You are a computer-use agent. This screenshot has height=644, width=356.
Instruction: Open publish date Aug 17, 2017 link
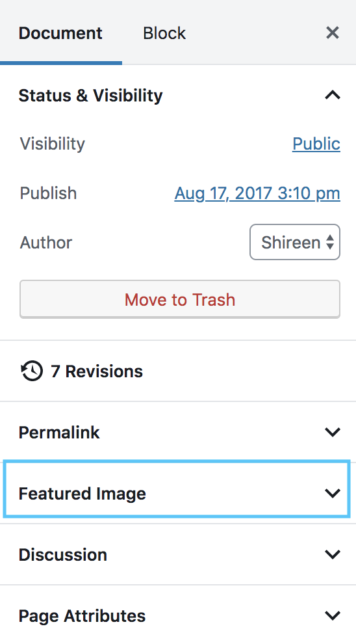tap(257, 193)
